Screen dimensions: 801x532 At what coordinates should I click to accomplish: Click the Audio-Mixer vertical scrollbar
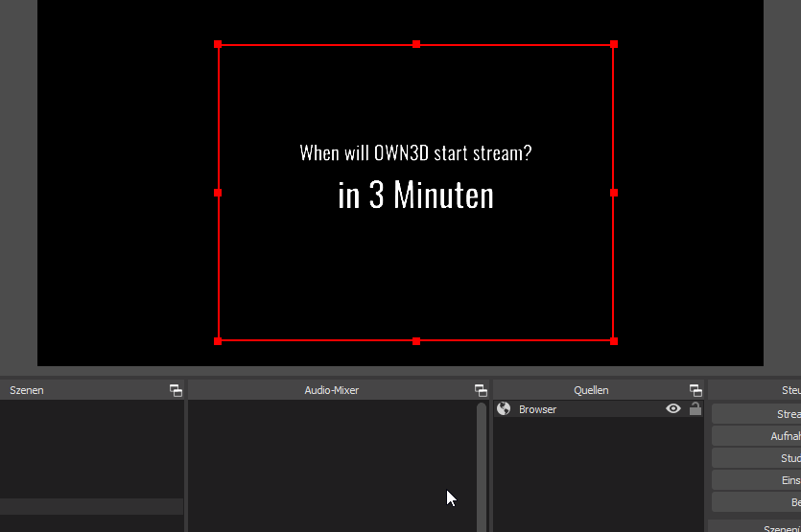click(x=482, y=460)
